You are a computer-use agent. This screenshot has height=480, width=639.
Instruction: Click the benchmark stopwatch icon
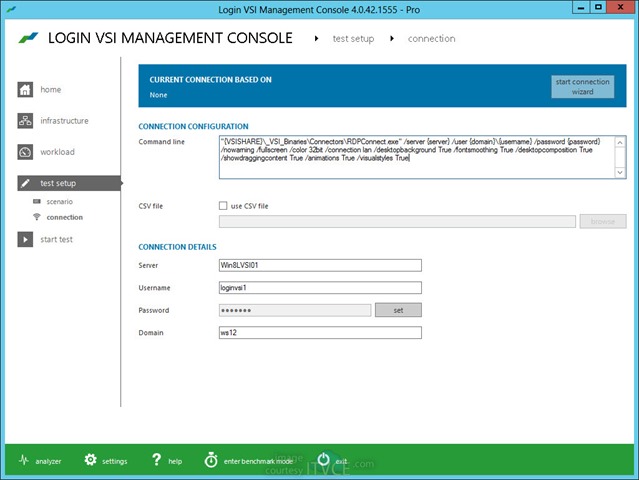(211, 460)
